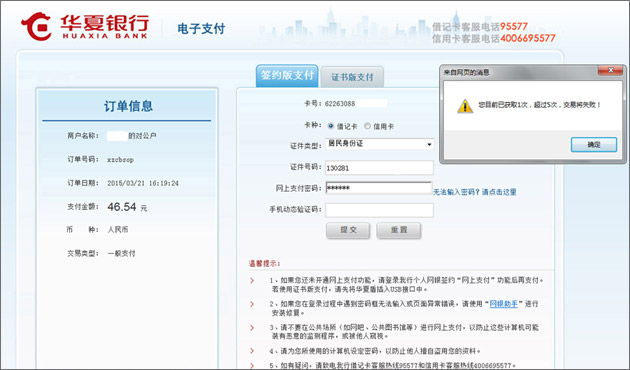Click the 人民币 currency value
This screenshot has height=370, width=630.
118,230
